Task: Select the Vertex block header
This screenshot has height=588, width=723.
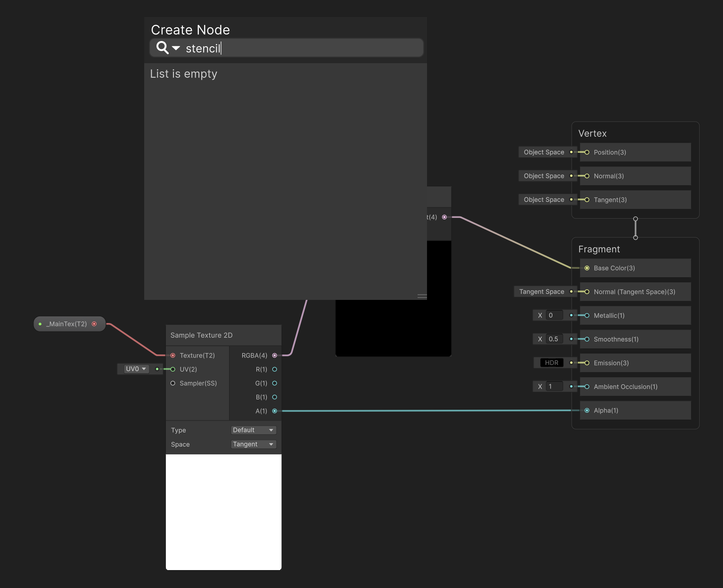Action: click(592, 133)
